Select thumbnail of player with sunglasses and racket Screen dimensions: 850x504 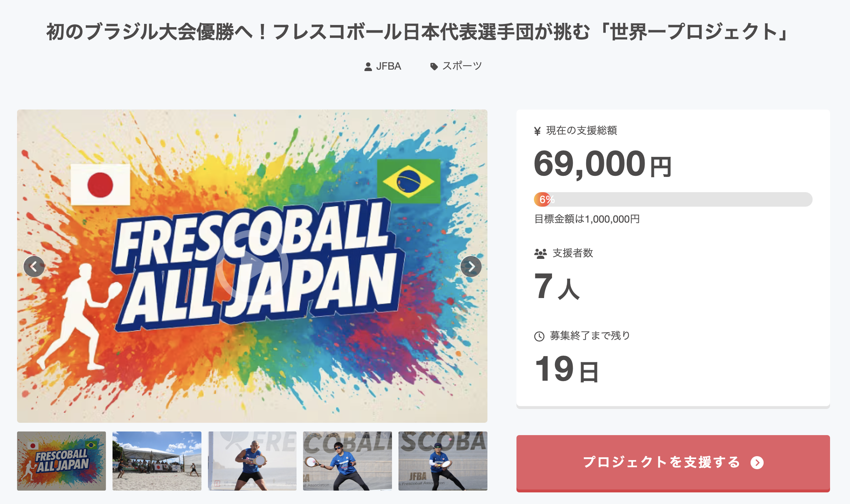click(347, 461)
